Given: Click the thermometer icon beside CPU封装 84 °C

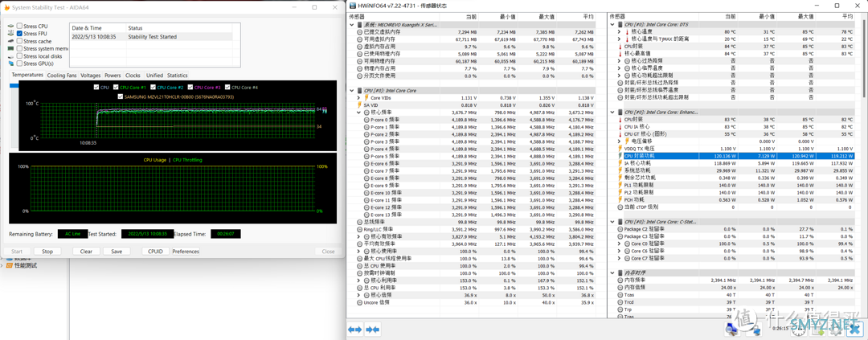Looking at the screenshot, I should (620, 46).
